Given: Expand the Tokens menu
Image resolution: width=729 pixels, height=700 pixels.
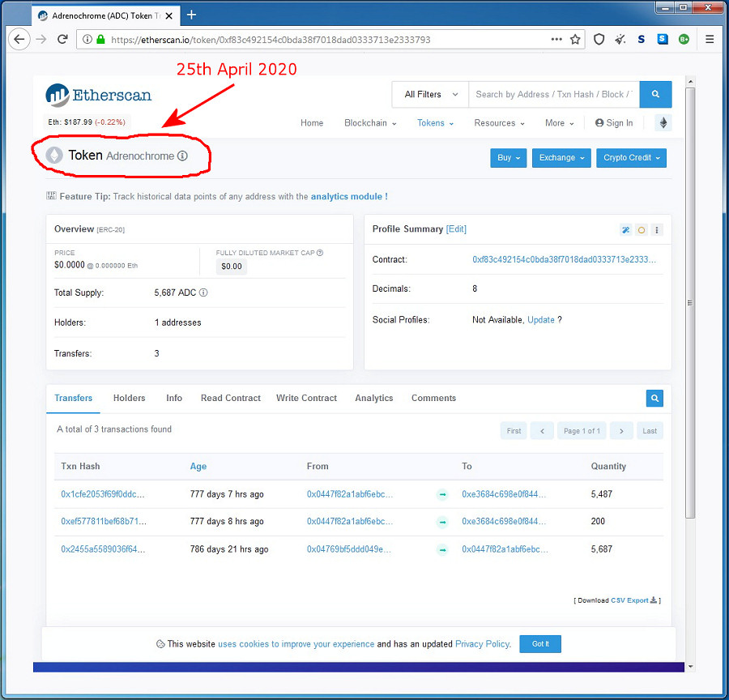Looking at the screenshot, I should pyautogui.click(x=435, y=123).
